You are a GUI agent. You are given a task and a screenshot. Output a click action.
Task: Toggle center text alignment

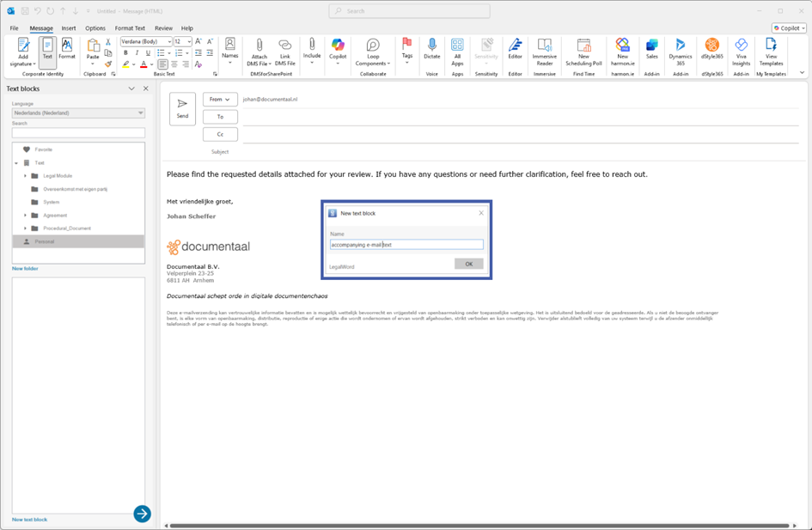click(174, 64)
